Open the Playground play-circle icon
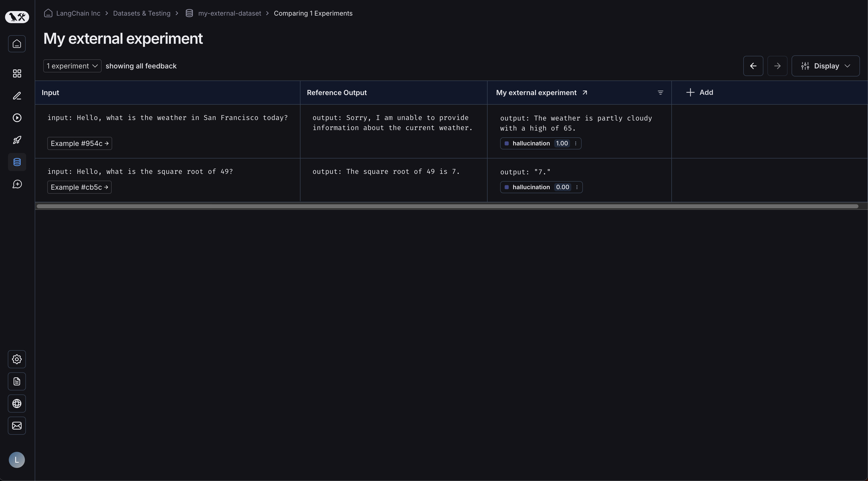The width and height of the screenshot is (868, 481). coord(17,118)
